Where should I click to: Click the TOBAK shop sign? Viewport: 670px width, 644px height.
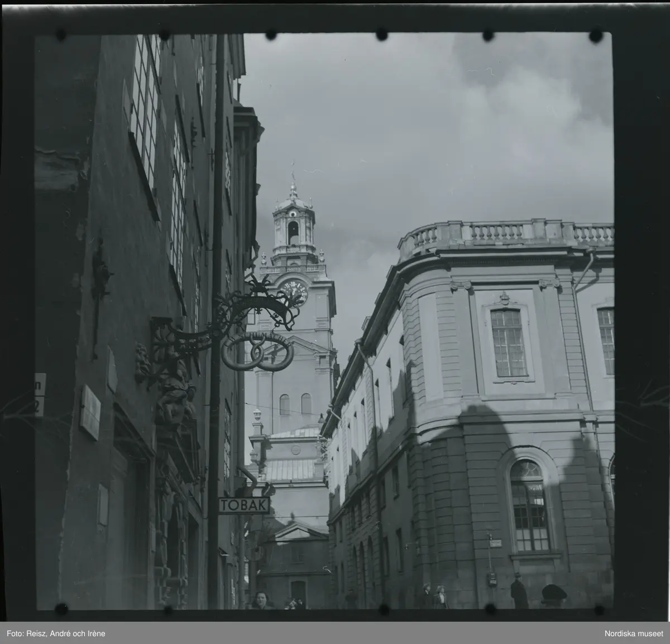click(x=244, y=506)
